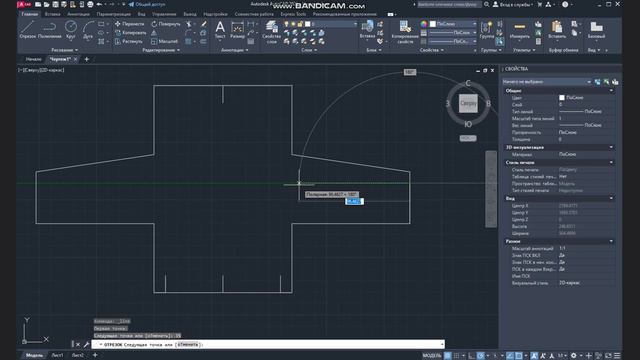640x360 pixels.
Task: Switch to the Лист1 layout tab
Action: (57, 356)
